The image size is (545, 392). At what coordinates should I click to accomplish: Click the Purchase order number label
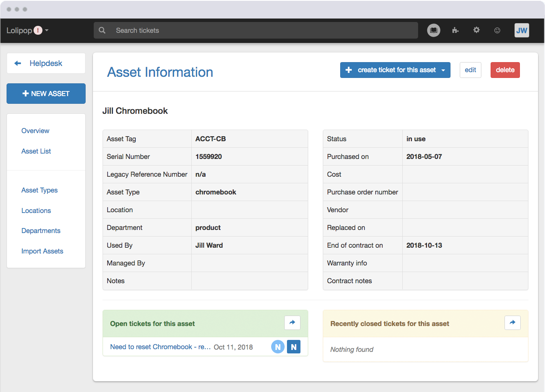point(363,192)
